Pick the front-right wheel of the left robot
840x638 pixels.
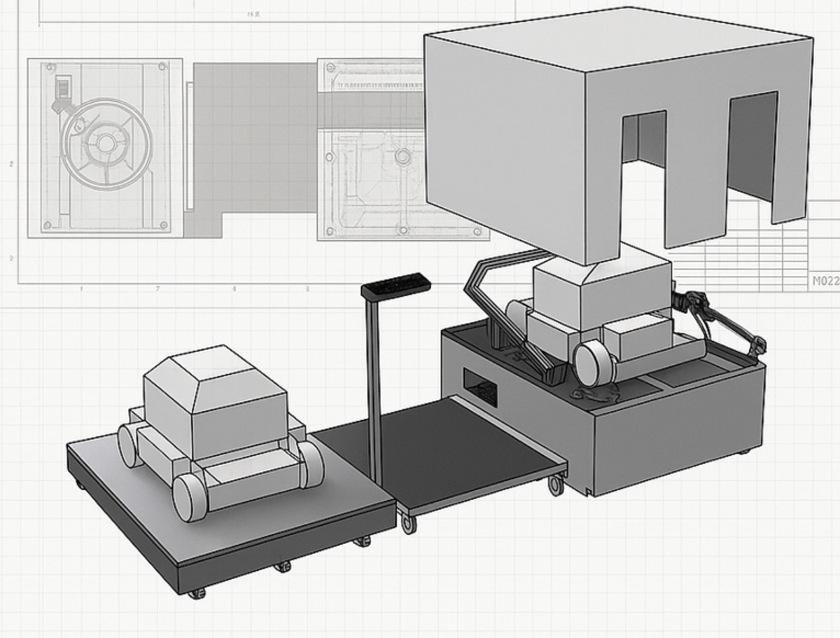click(311, 464)
